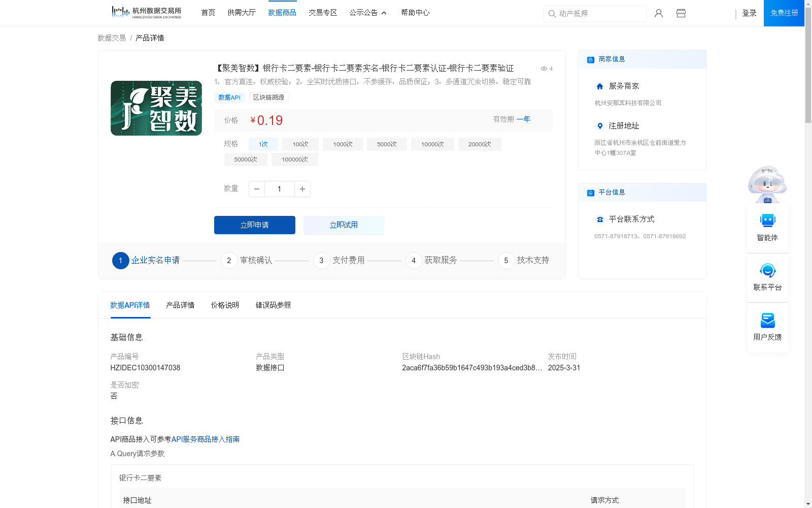Click the card icon beside the profile icon
The image size is (812, 508).
coord(681,13)
